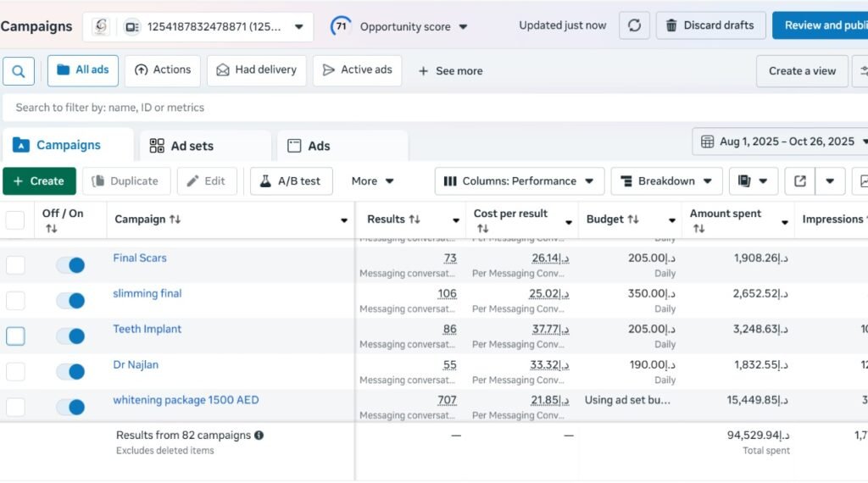Open the reports icon dropdown
Image resolution: width=868 pixels, height=483 pixels.
[753, 181]
